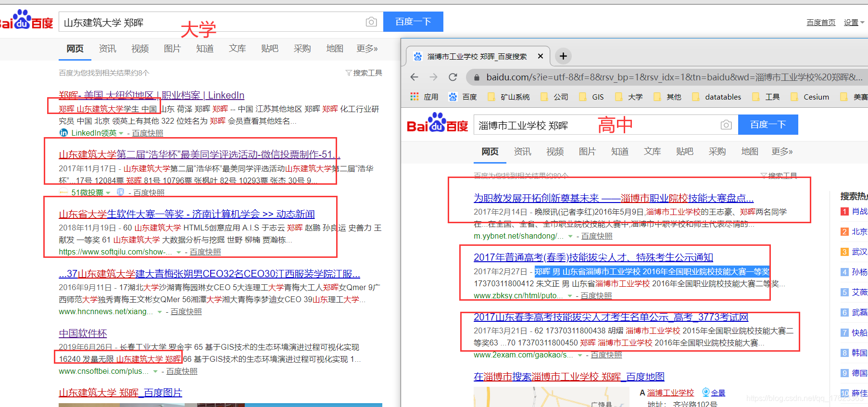
Task: Open 中国软件杯 result link
Action: [x=83, y=333]
